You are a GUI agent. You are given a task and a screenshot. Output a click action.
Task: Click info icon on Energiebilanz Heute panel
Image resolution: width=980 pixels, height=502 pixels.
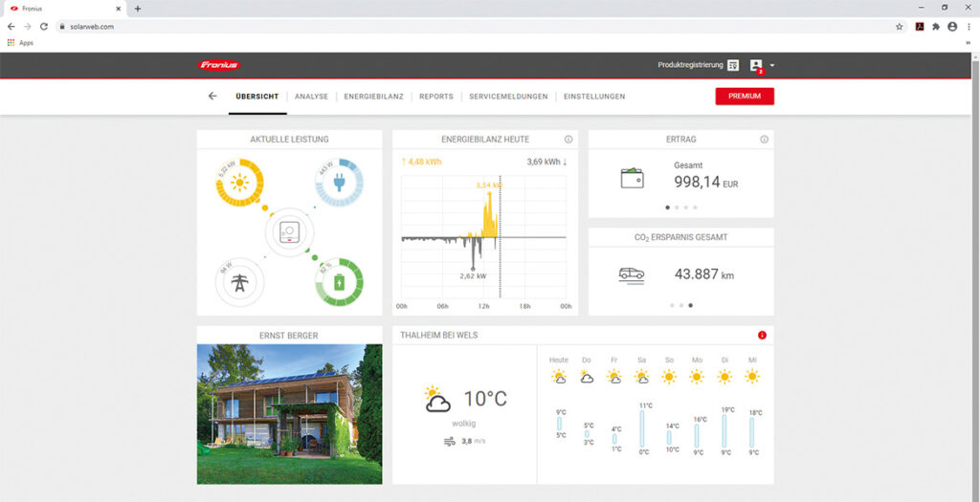[568, 140]
